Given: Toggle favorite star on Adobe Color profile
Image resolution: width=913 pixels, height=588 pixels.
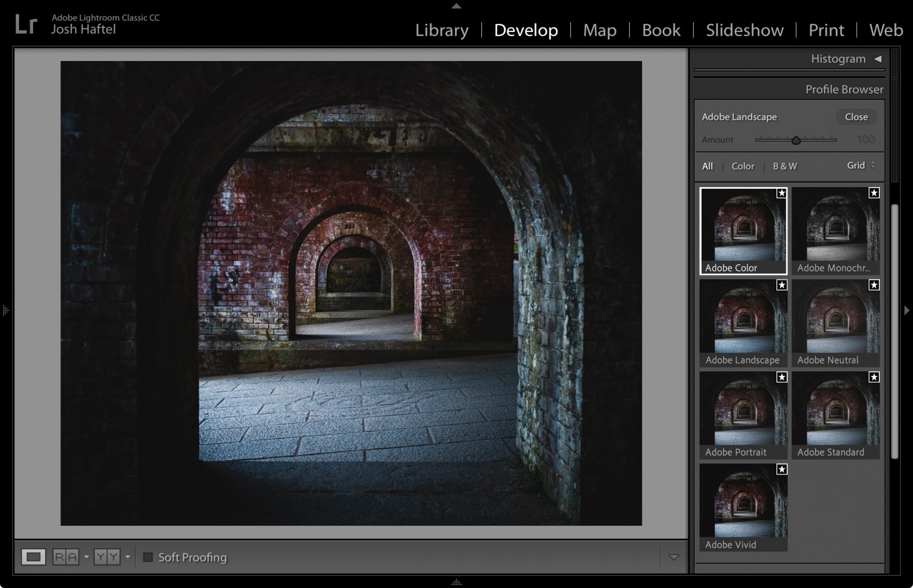Looking at the screenshot, I should coord(782,193).
